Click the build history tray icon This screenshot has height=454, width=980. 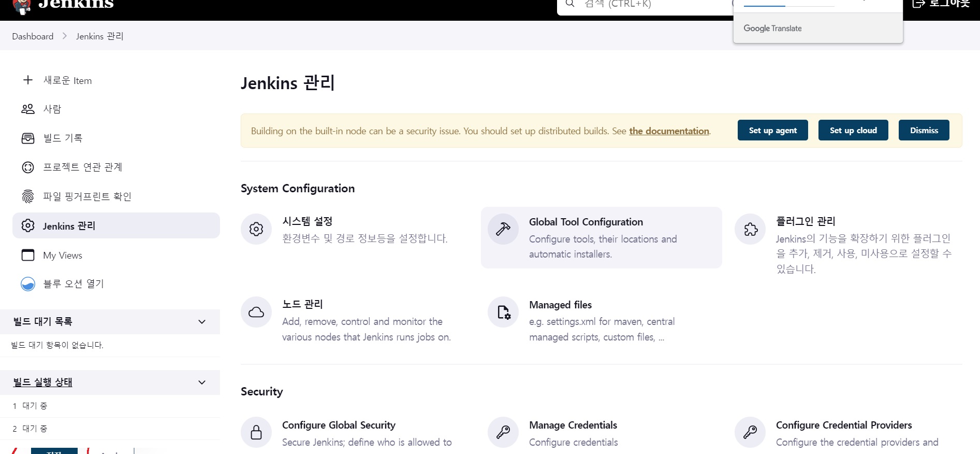tap(28, 138)
